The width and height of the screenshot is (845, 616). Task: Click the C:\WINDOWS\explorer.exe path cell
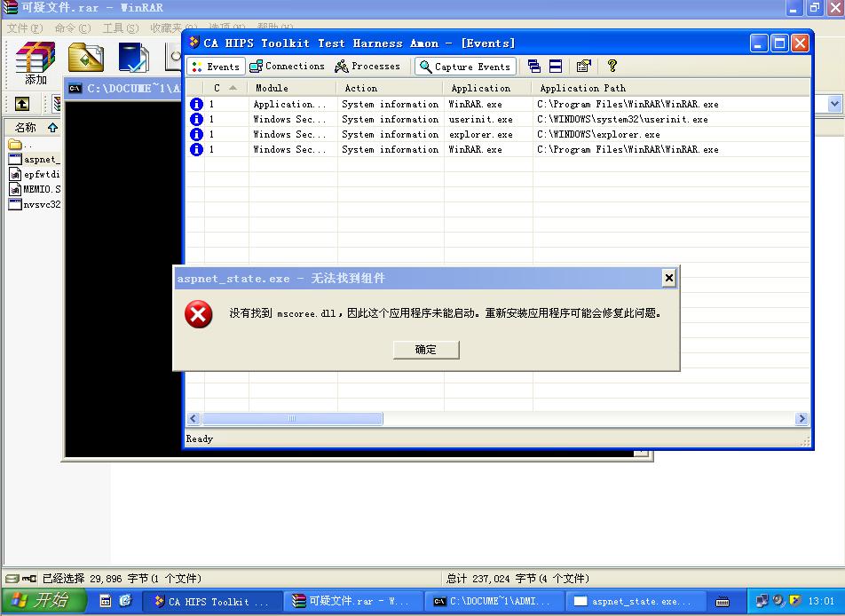[x=598, y=134]
